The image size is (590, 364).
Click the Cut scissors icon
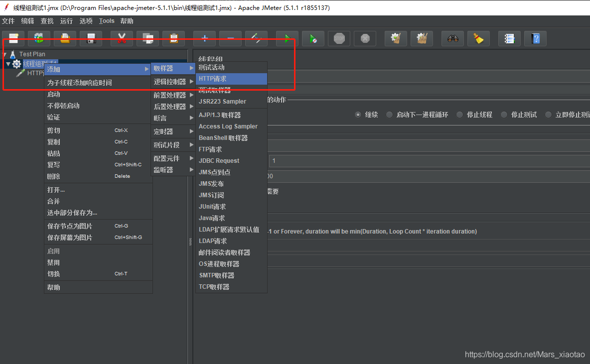[x=122, y=38]
